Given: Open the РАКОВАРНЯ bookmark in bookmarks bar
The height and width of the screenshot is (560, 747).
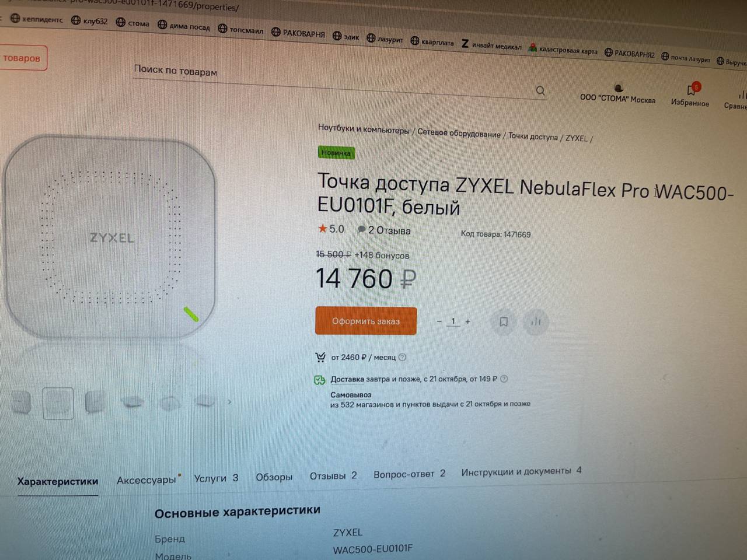Looking at the screenshot, I should pyautogui.click(x=298, y=33).
